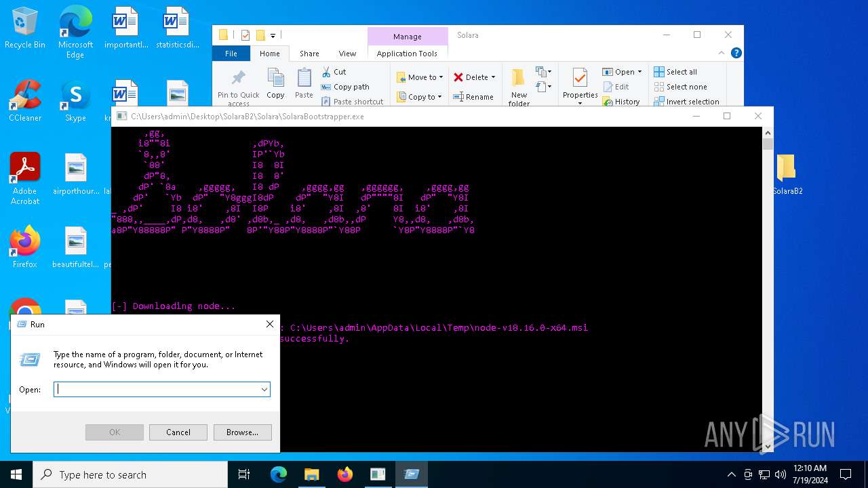Click History in Explorer ribbon
The image size is (868, 488).
pos(620,102)
